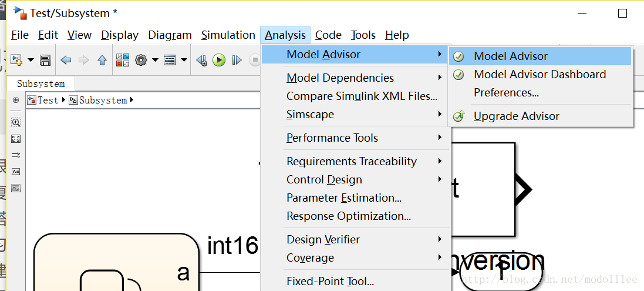Click the Forward navigation arrow

pos(83,61)
